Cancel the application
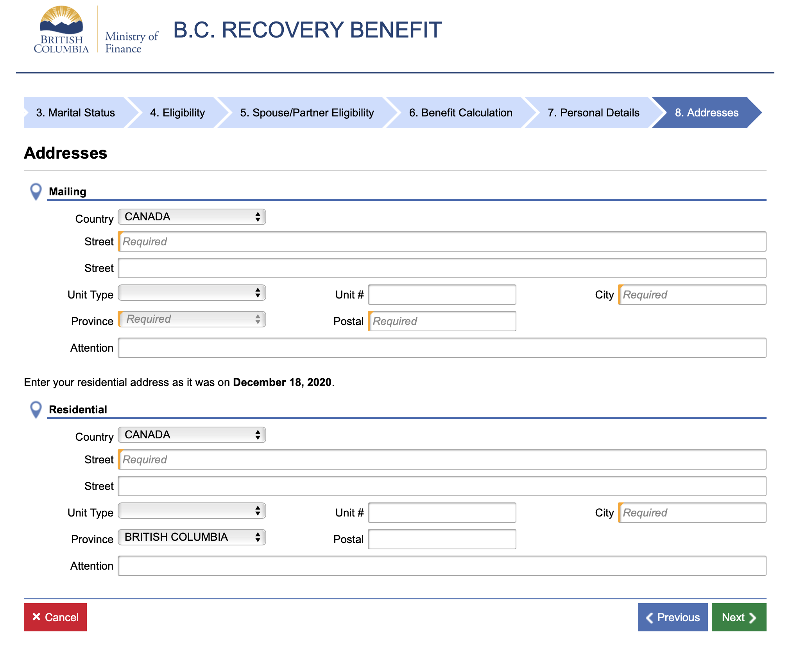This screenshot has width=790, height=672. tap(55, 617)
